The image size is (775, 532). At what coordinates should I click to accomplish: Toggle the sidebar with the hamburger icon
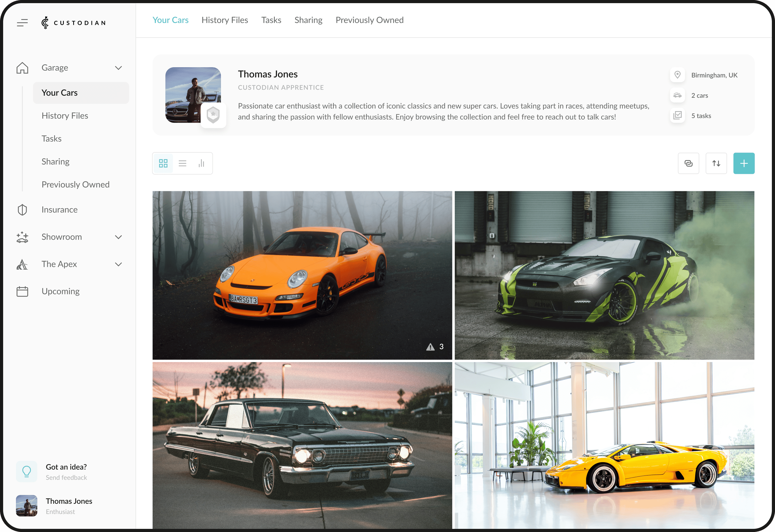click(x=22, y=23)
